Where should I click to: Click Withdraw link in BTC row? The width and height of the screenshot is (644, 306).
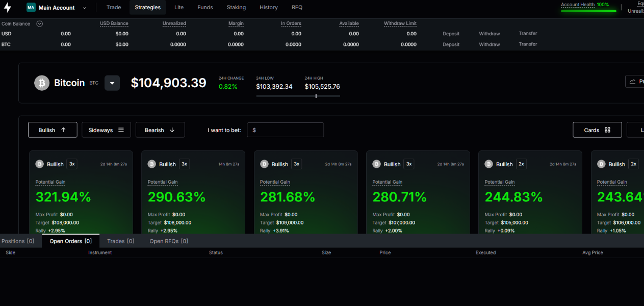pyautogui.click(x=489, y=44)
